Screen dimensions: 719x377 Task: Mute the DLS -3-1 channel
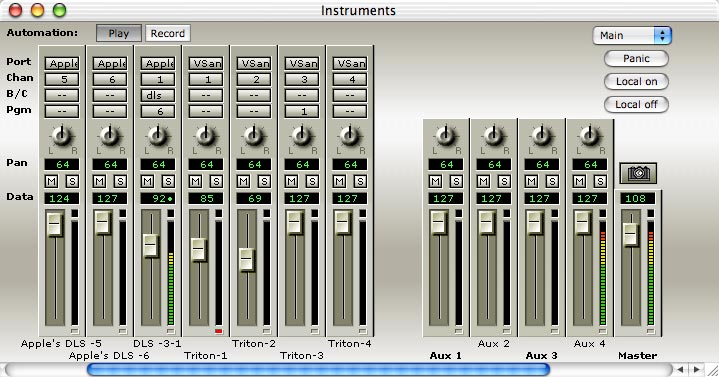point(148,182)
